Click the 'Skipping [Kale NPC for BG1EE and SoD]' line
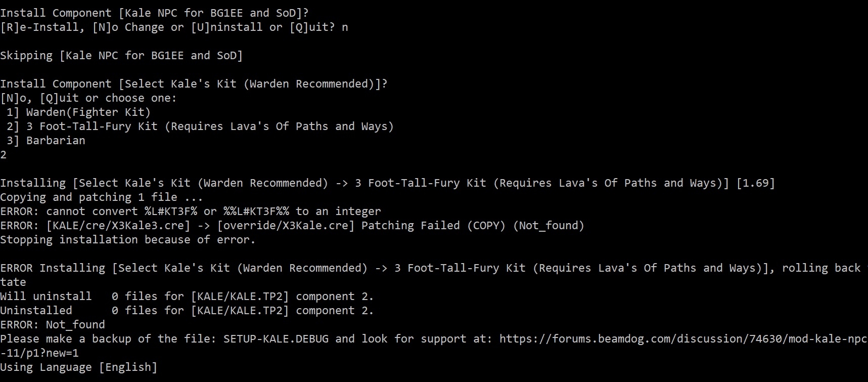The height and width of the screenshot is (382, 868). pyautogui.click(x=121, y=56)
